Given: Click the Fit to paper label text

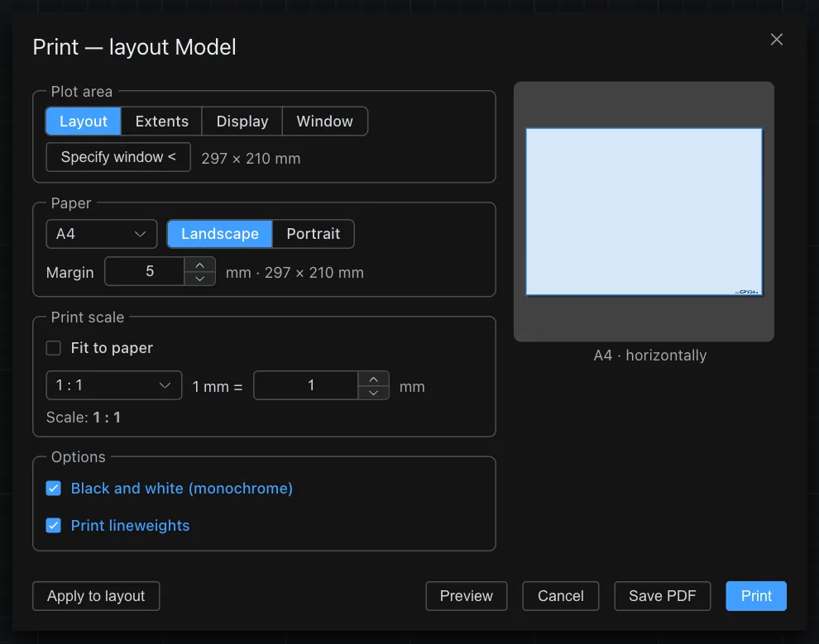Looking at the screenshot, I should tap(112, 348).
